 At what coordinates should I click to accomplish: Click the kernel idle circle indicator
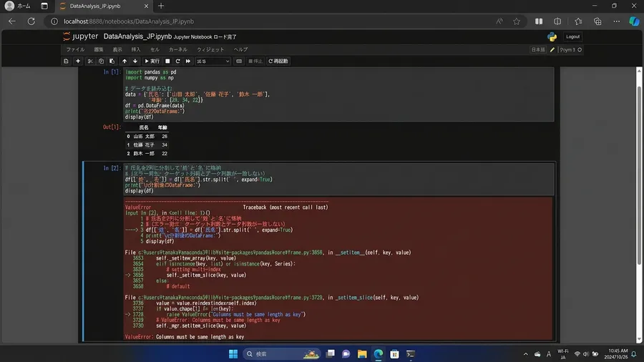point(580,49)
